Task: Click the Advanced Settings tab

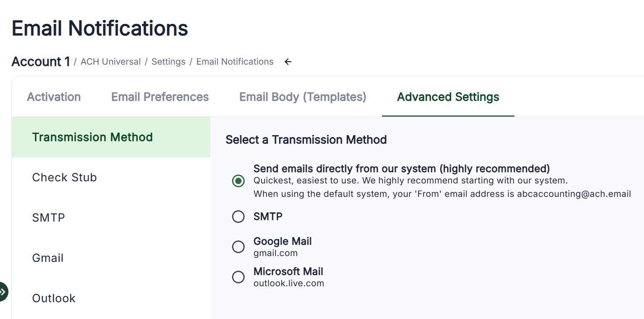Action: point(448,97)
